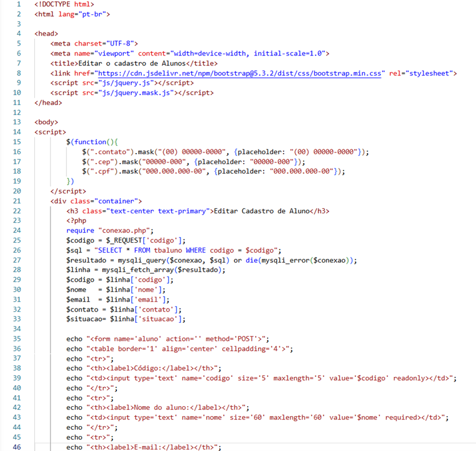Click line number 21 in the gutter
The height and width of the screenshot is (451, 476).
[x=17, y=201]
